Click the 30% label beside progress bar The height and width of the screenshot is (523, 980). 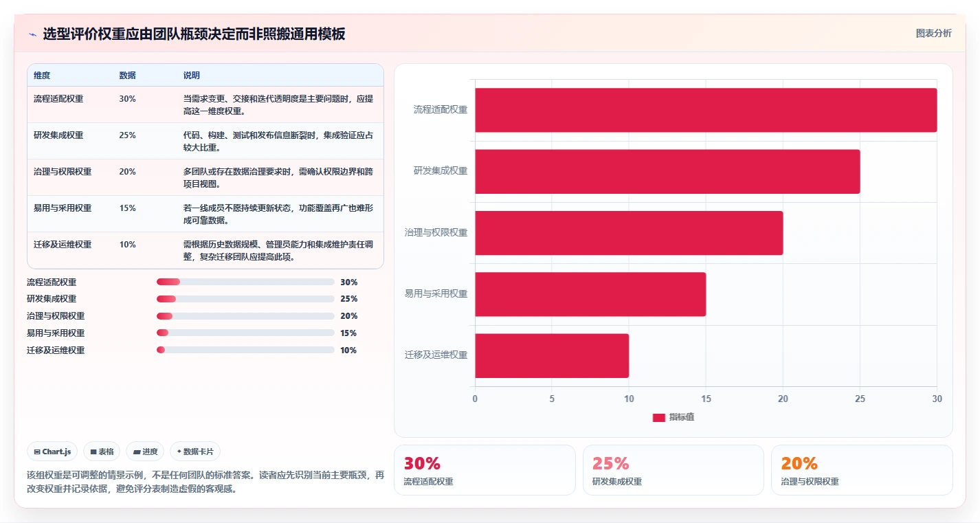tap(348, 282)
